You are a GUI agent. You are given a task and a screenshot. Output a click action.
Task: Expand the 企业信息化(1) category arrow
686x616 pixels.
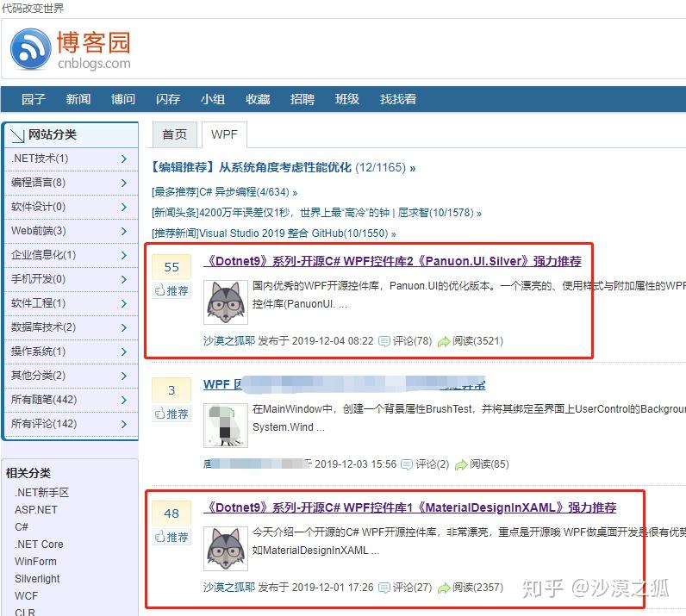point(124,255)
